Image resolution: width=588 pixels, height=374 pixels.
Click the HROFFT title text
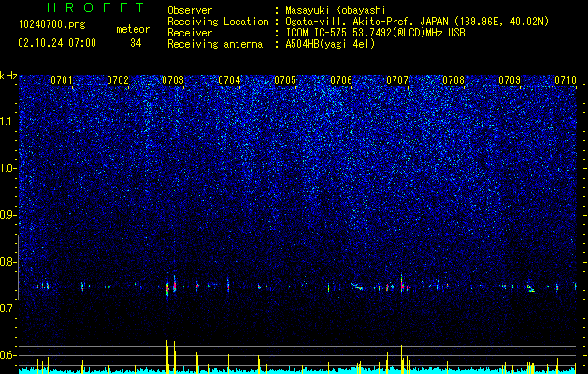(95, 7)
